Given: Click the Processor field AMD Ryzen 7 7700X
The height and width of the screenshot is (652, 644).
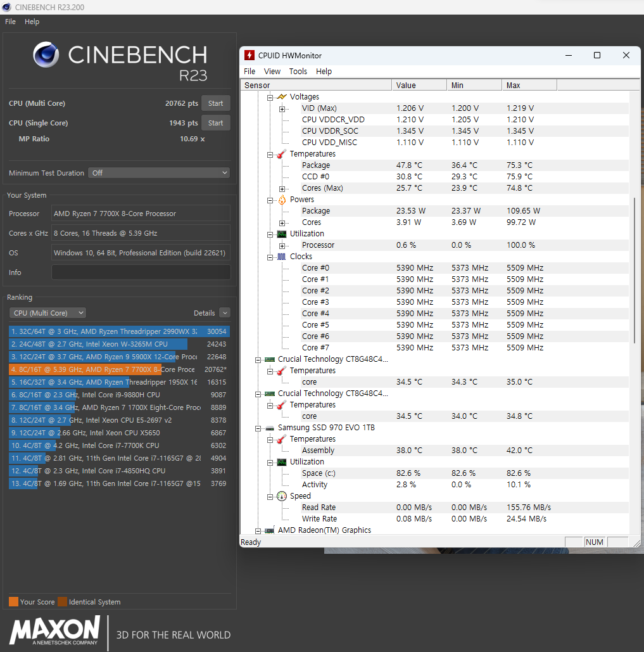Looking at the screenshot, I should (141, 214).
